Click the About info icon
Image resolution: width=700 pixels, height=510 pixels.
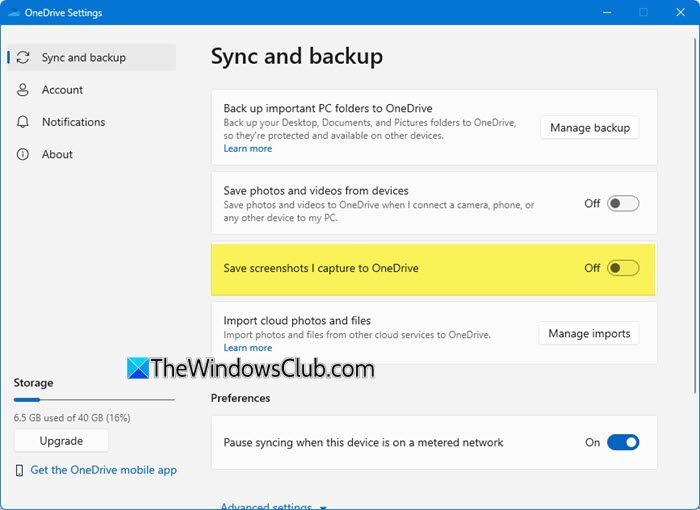point(23,154)
